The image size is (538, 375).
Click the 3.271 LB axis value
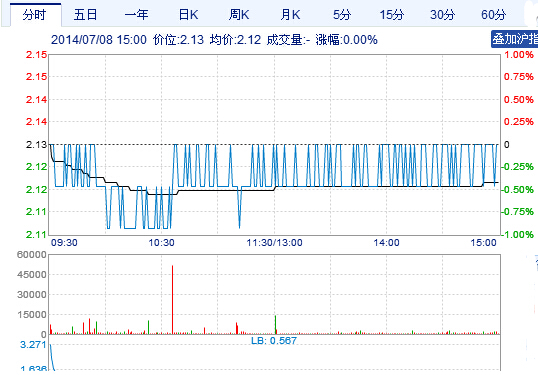tap(33, 344)
